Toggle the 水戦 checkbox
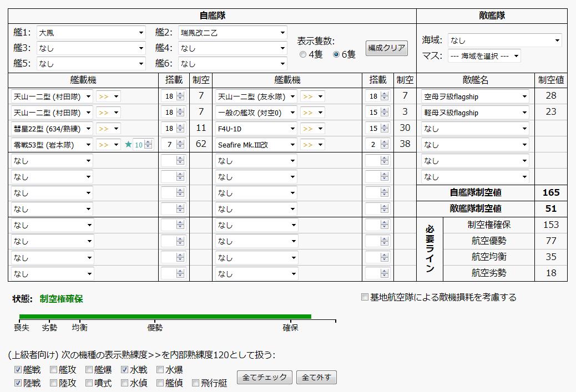This screenshot has height=392, width=576. pos(124,370)
